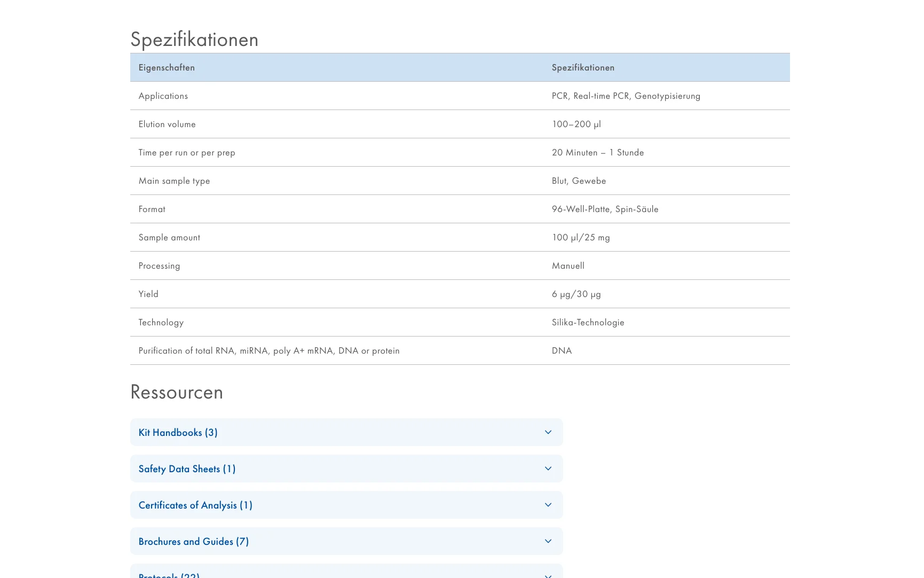The image size is (924, 578).
Task: Select the value 'PCR, Real-time PCR, Genotypisierung'
Action: 626,96
